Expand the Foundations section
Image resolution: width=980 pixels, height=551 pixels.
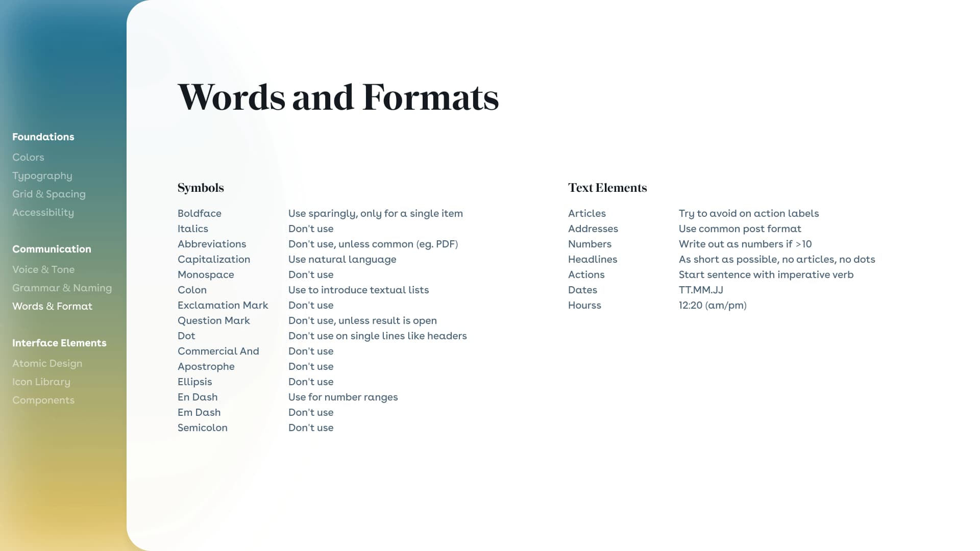pyautogui.click(x=43, y=137)
